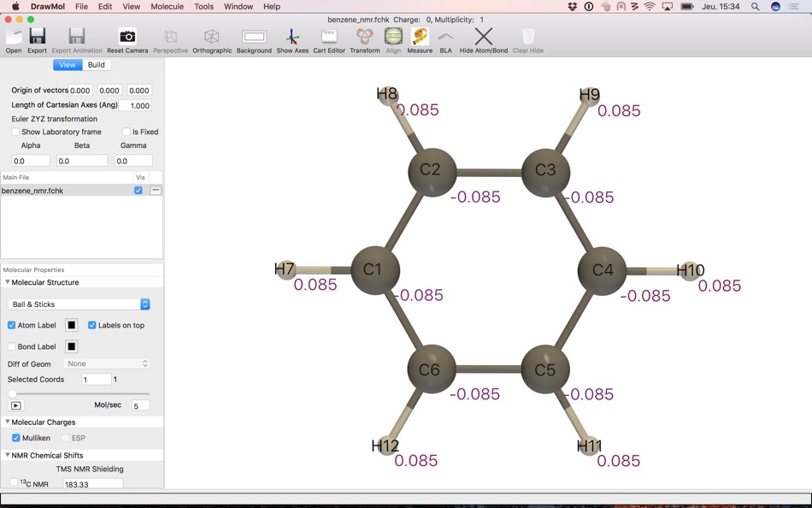Open the Transform tool

point(365,37)
